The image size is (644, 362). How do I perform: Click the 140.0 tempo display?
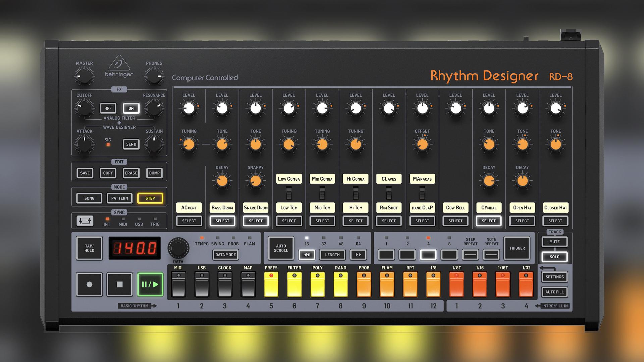coord(135,248)
